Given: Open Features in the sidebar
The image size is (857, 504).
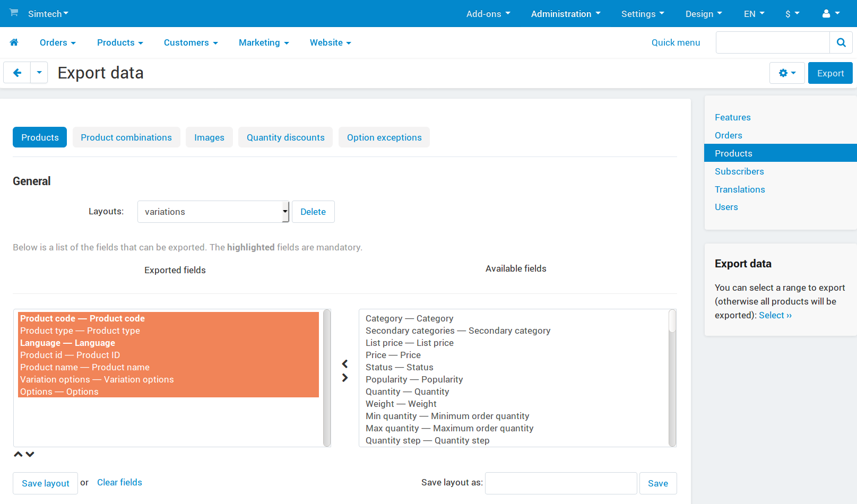Looking at the screenshot, I should pyautogui.click(x=732, y=117).
